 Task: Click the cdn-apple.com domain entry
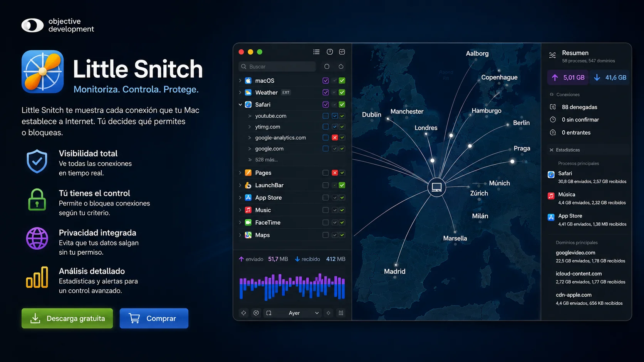(x=589, y=299)
